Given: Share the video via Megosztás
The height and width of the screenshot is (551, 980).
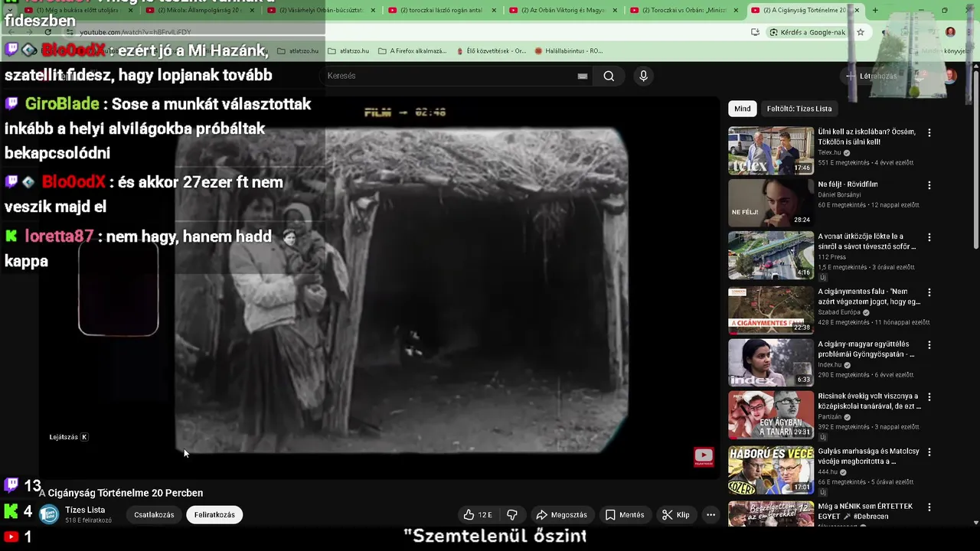Looking at the screenshot, I should pyautogui.click(x=561, y=515).
